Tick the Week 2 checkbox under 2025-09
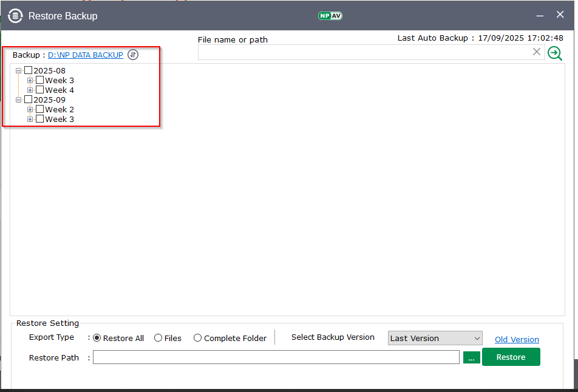The image size is (578, 392). pos(40,109)
